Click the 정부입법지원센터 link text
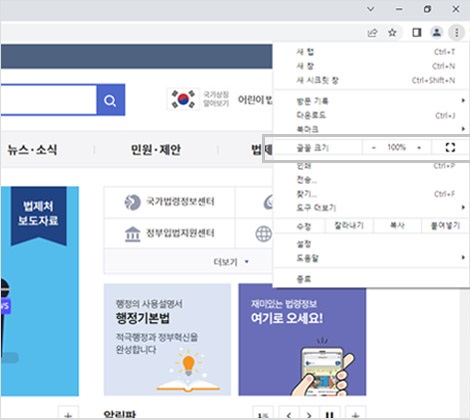 (x=180, y=233)
